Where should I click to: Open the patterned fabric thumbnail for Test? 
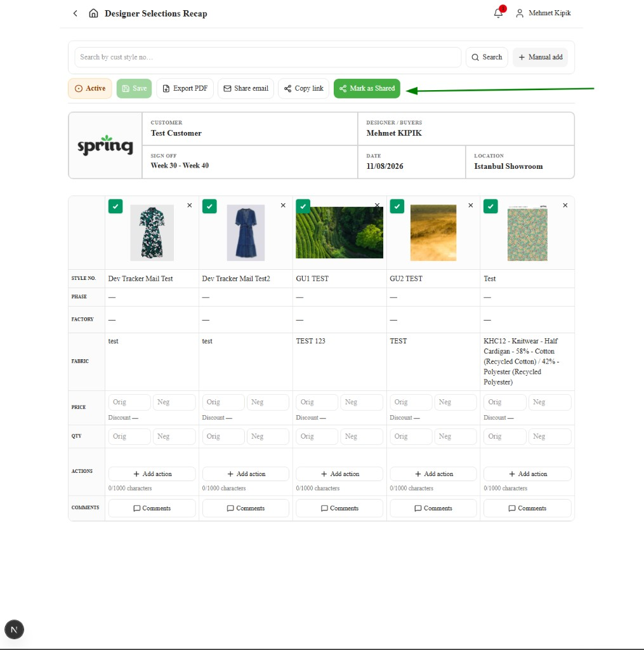click(527, 234)
